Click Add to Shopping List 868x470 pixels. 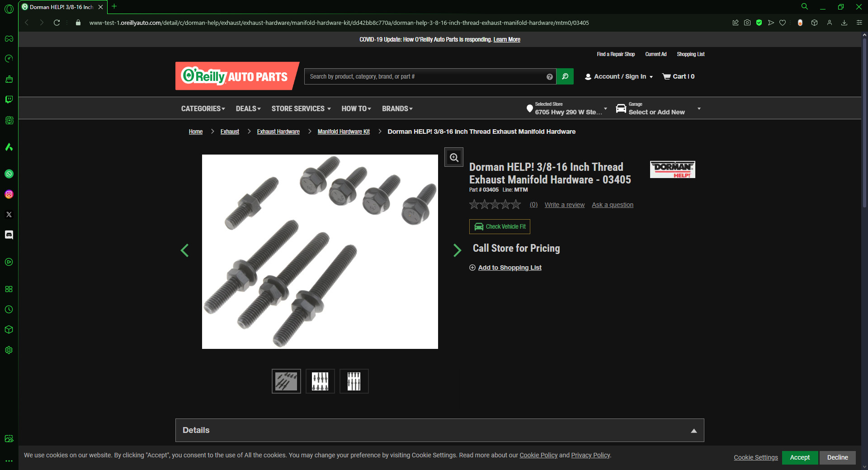(x=505, y=268)
